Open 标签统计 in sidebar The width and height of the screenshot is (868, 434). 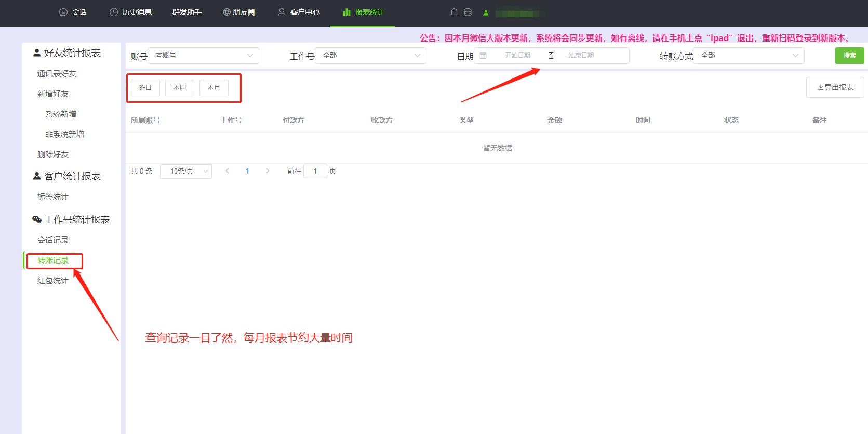(x=53, y=197)
